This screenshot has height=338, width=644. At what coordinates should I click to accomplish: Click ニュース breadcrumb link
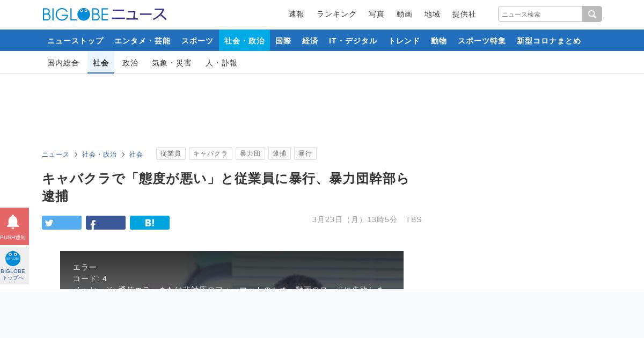click(x=56, y=155)
